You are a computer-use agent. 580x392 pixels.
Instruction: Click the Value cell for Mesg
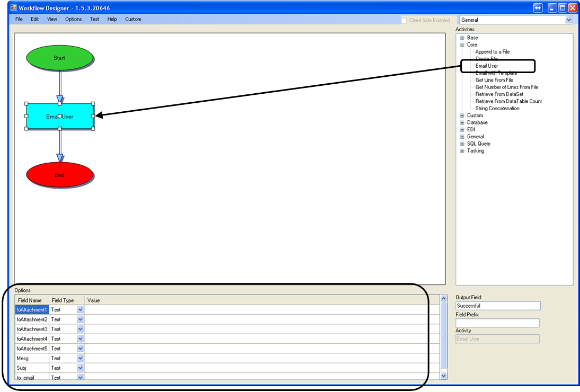(x=262, y=358)
